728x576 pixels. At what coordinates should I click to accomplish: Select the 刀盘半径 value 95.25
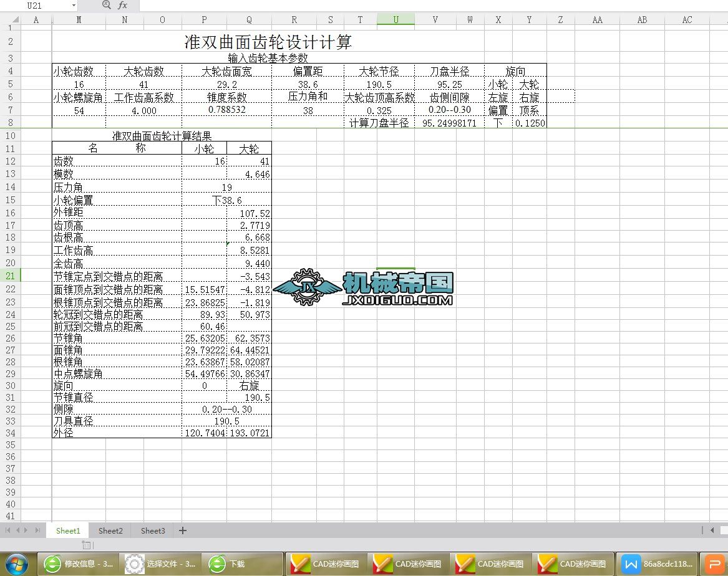click(449, 84)
